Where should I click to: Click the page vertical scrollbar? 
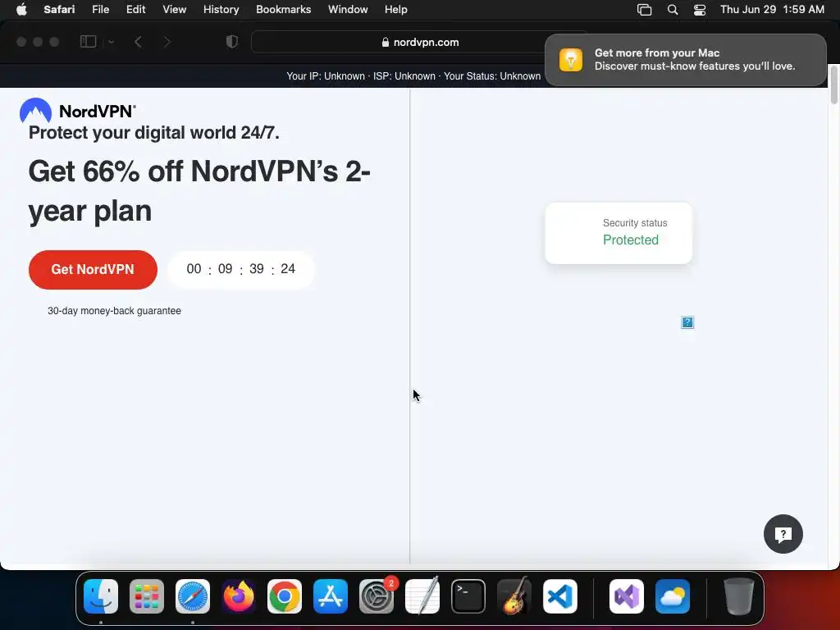point(833,85)
